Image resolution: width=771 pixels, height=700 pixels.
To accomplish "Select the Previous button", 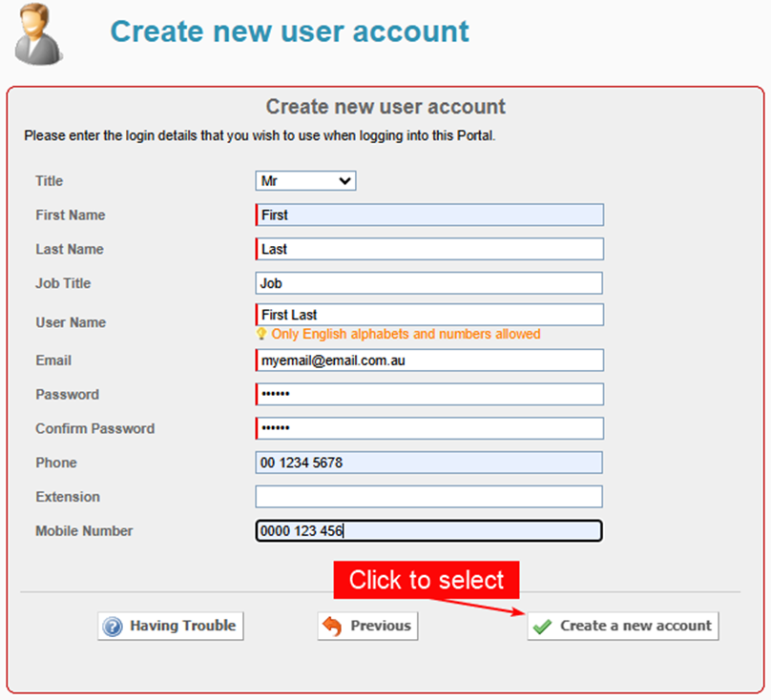I will [367, 626].
